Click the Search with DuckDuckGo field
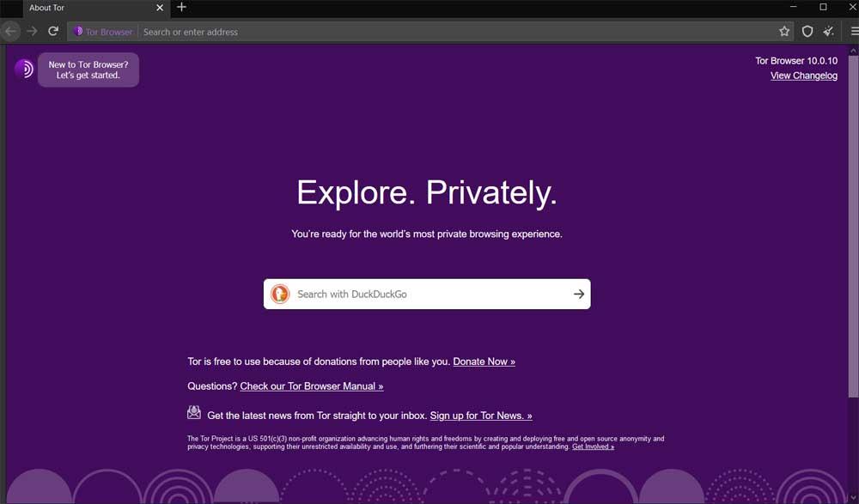Viewport: 859px width, 504px height. click(427, 295)
